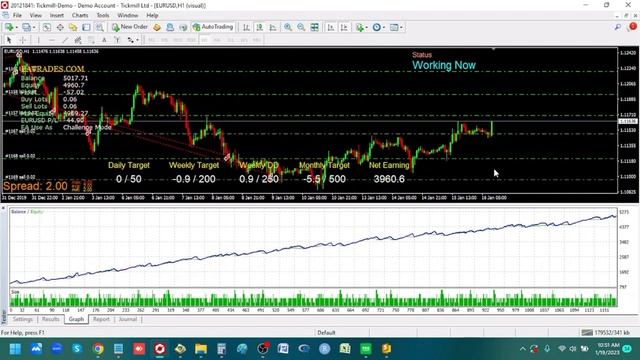This screenshot has width=640, height=360.
Task: Open the red notification icon
Action: [x=632, y=27]
